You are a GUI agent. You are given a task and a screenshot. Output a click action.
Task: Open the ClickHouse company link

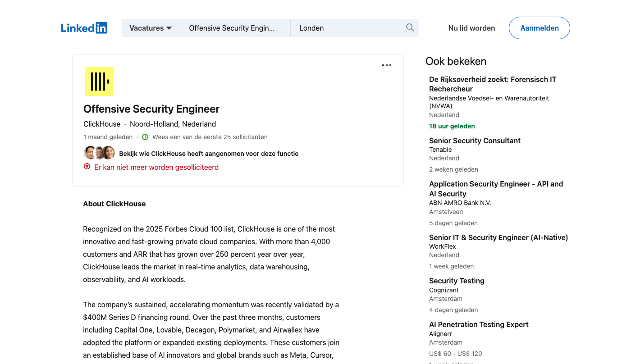point(102,124)
